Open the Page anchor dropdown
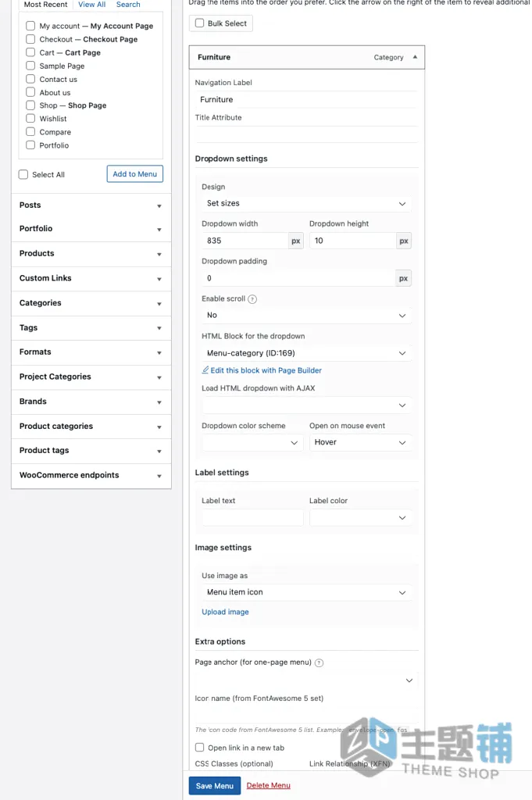The image size is (532, 800). coord(306,680)
